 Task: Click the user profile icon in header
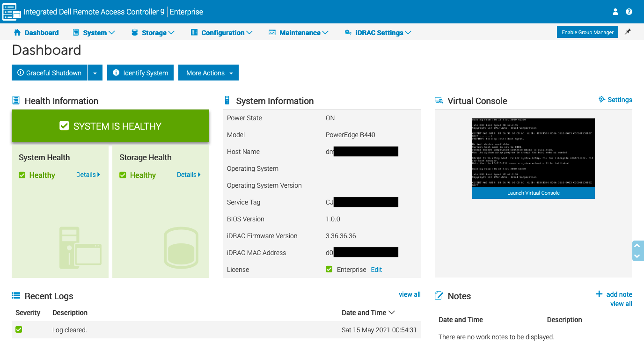click(x=615, y=12)
